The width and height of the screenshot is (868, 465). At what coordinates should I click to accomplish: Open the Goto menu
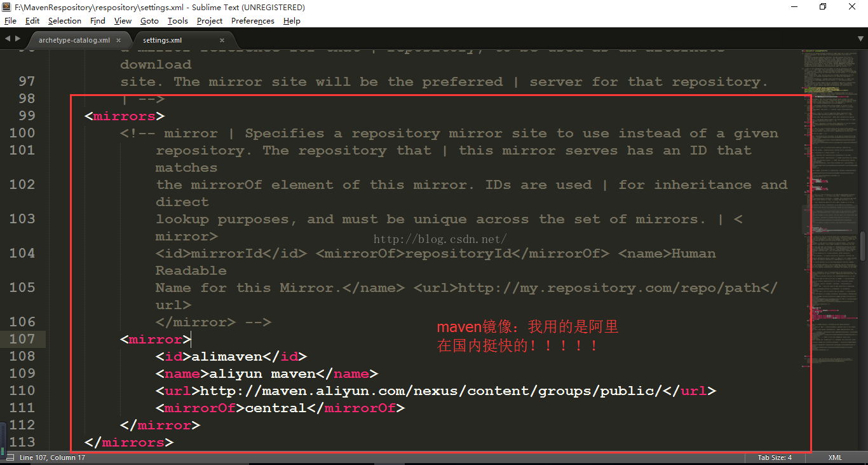150,21
